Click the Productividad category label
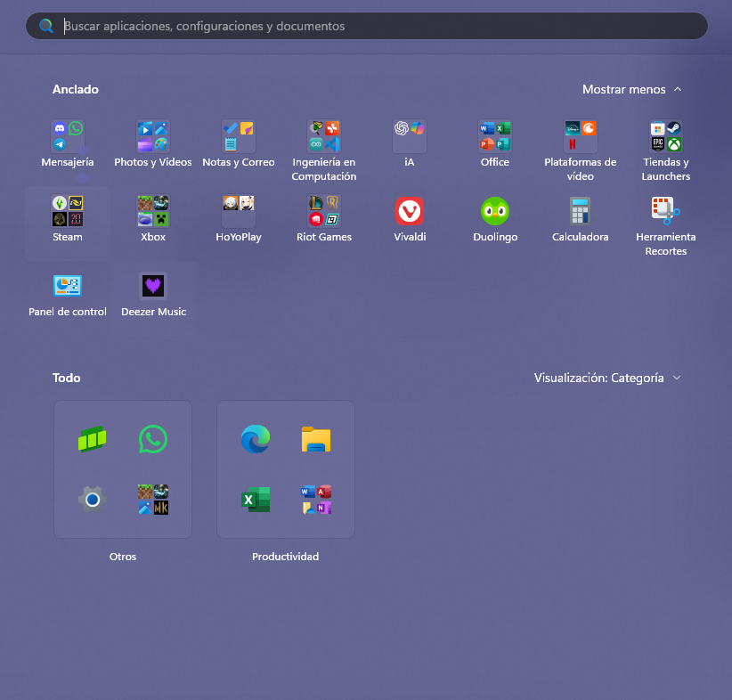This screenshot has height=700, width=732. [x=285, y=557]
